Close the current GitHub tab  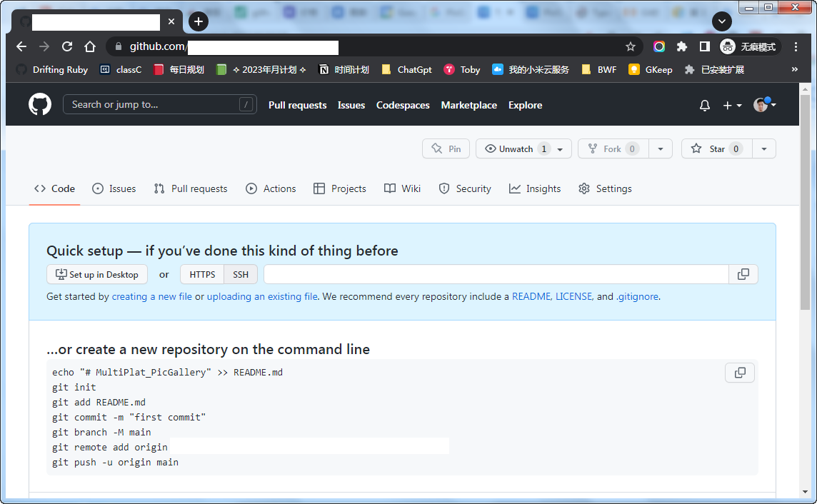(x=171, y=21)
